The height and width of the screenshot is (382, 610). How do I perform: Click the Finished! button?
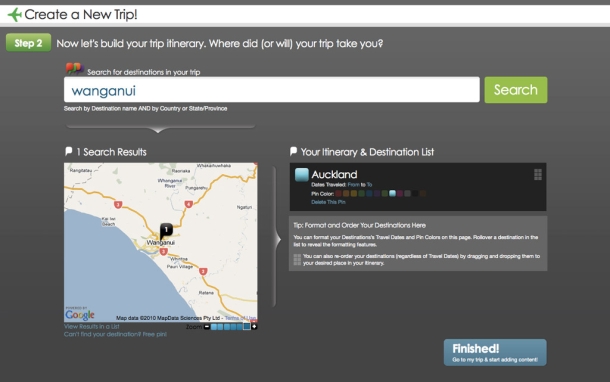point(495,352)
